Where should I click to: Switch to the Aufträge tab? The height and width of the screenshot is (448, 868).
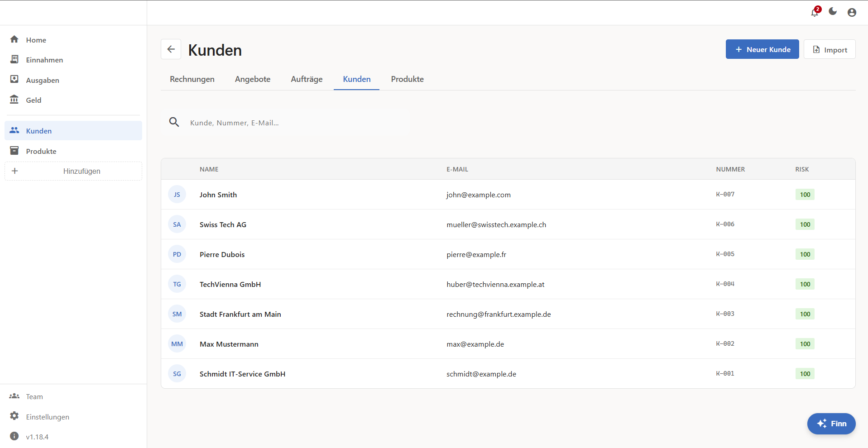[x=307, y=79]
